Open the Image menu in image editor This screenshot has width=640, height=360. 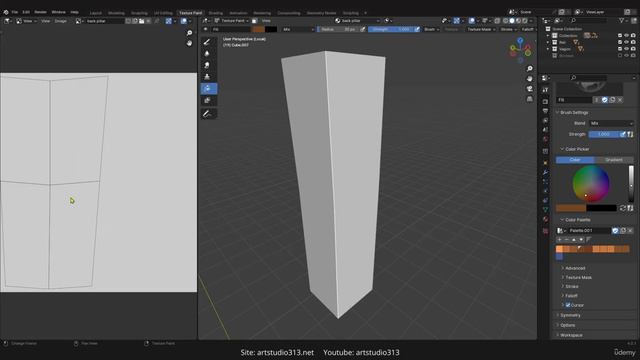(x=60, y=20)
